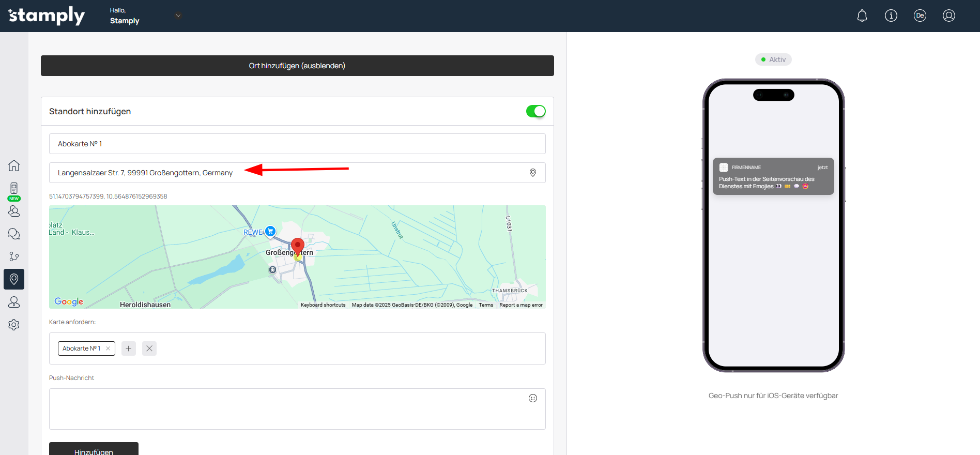This screenshot has height=455, width=980.
Task: Toggle the Standort hinzufügen switch
Action: click(535, 111)
